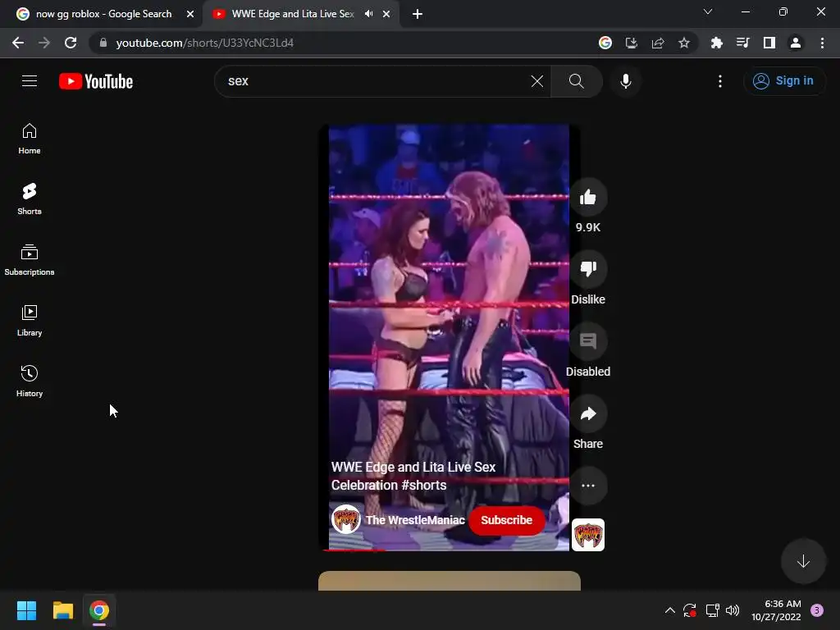Go to next short with down arrow

[x=802, y=561]
